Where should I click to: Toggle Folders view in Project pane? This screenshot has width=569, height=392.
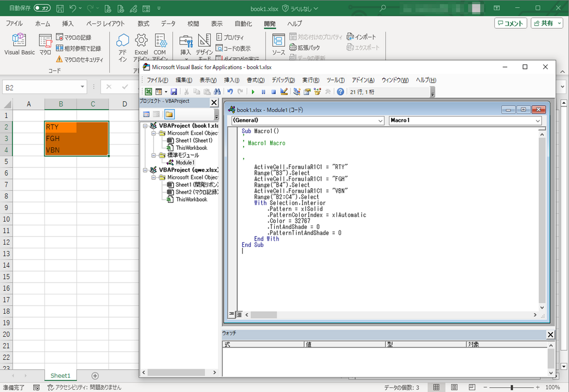[169, 114]
